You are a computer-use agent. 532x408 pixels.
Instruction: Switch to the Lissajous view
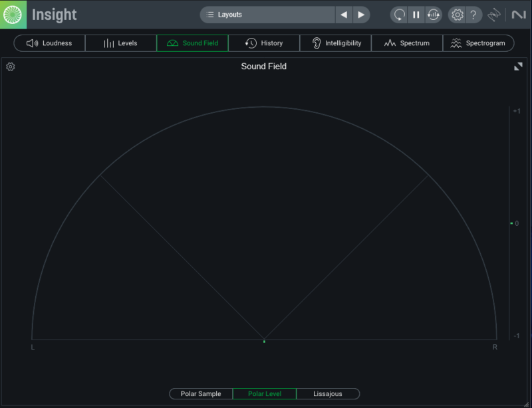[328, 394]
